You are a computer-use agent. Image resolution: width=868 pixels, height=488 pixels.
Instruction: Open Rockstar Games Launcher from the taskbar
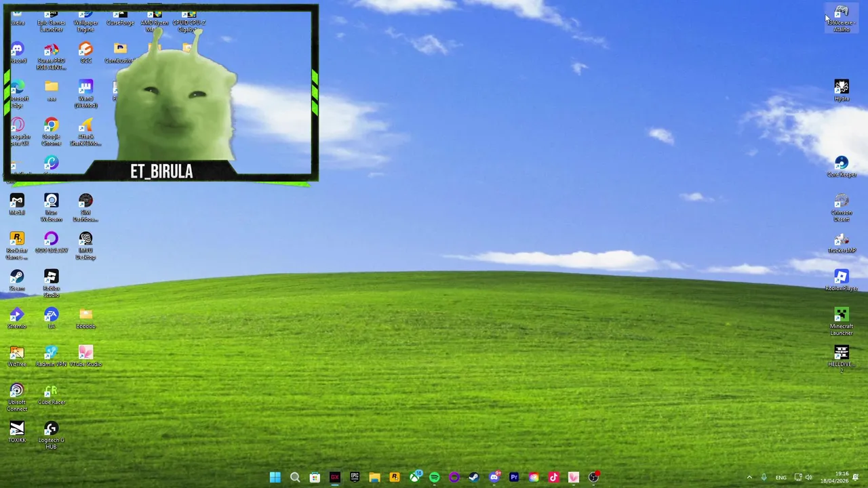click(x=394, y=477)
